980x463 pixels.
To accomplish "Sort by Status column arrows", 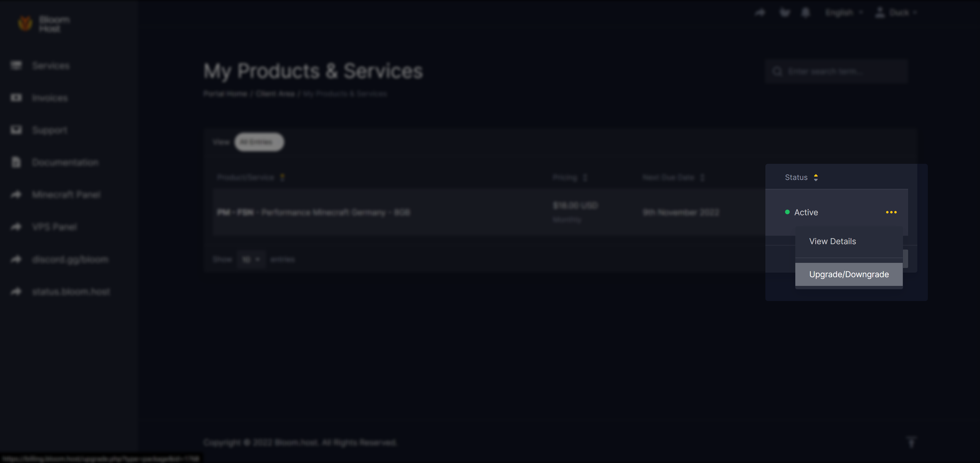I will [816, 177].
